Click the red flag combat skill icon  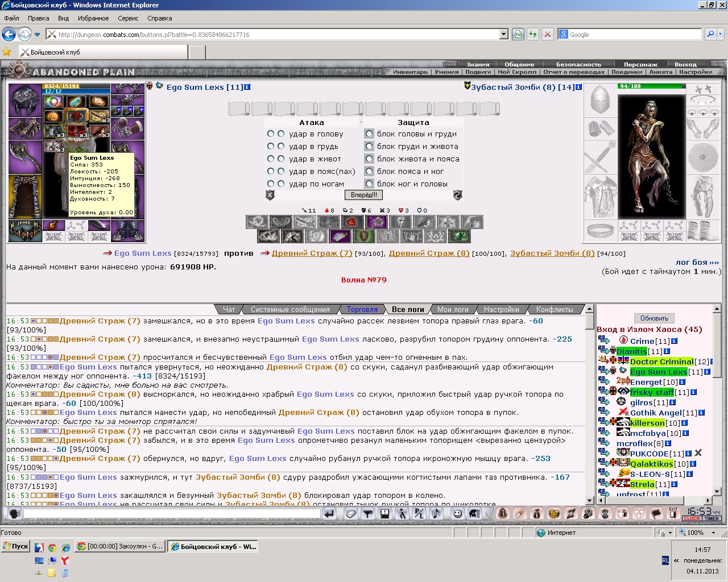tap(353, 222)
